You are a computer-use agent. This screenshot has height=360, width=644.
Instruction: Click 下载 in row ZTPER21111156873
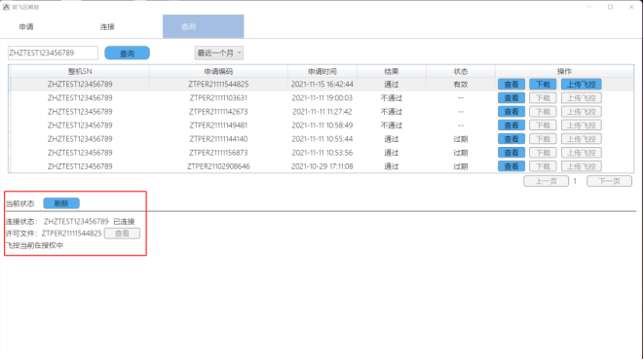click(543, 153)
